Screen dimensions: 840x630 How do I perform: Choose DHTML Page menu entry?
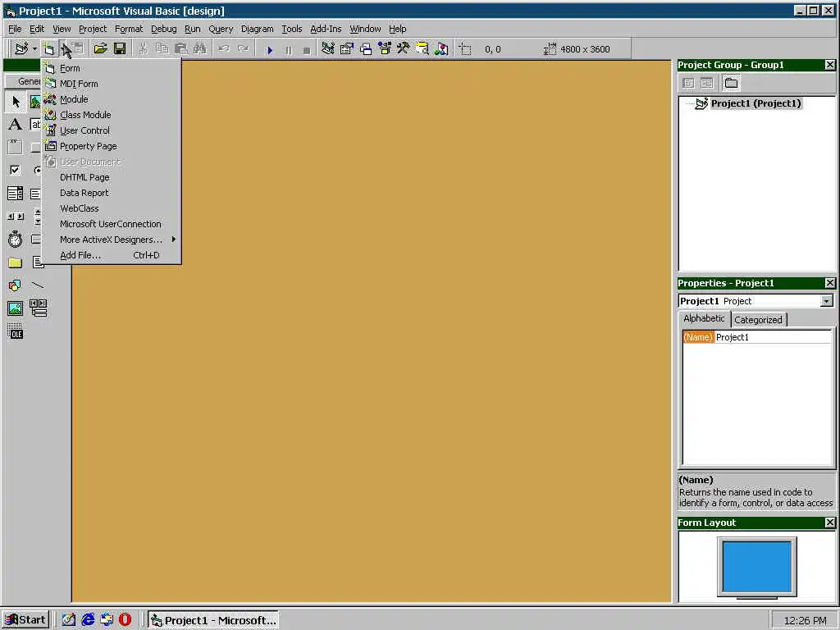coord(112,177)
